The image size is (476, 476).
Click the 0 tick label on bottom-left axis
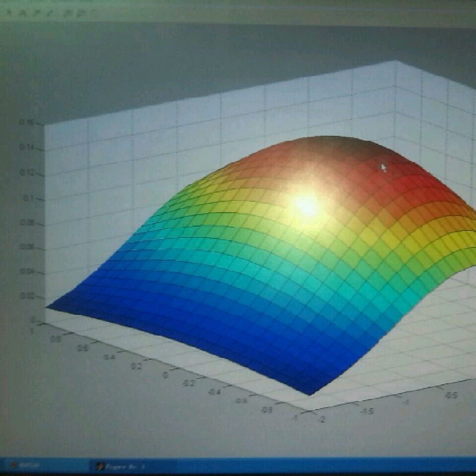tap(166, 375)
